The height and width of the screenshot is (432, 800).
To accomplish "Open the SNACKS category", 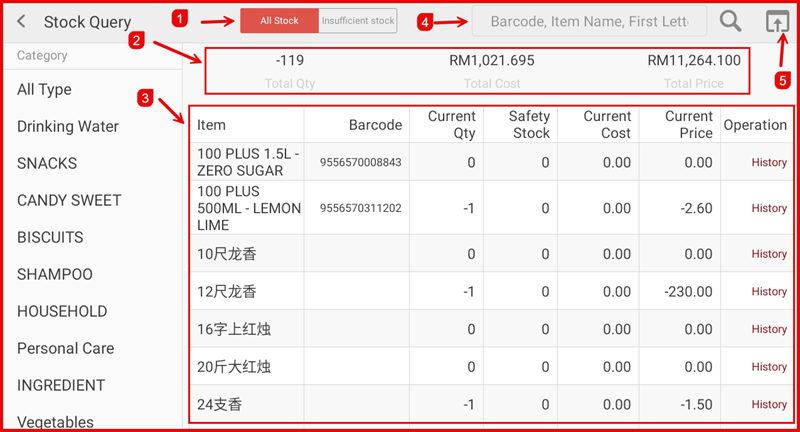I will tap(47, 163).
